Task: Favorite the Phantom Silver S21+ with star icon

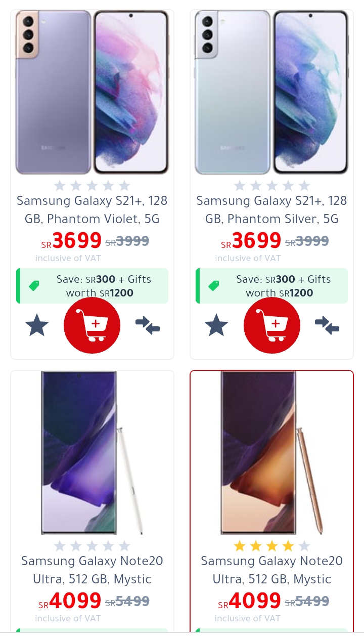Action: coord(216,325)
